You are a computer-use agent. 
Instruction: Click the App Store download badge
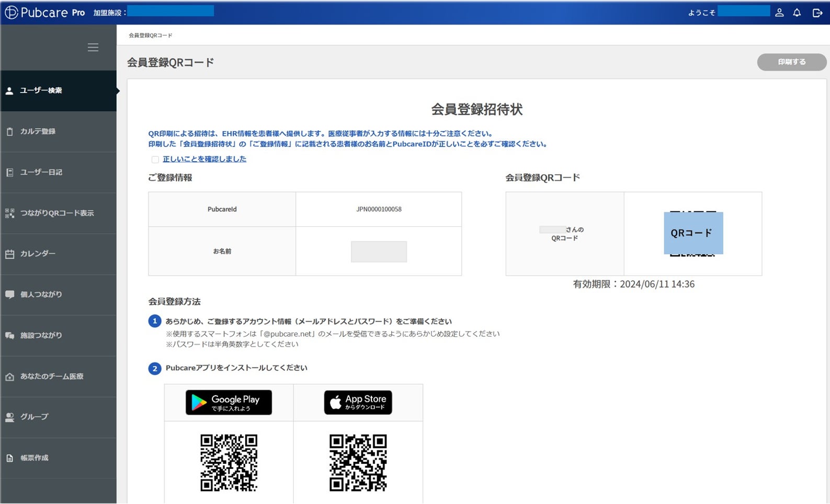click(358, 403)
